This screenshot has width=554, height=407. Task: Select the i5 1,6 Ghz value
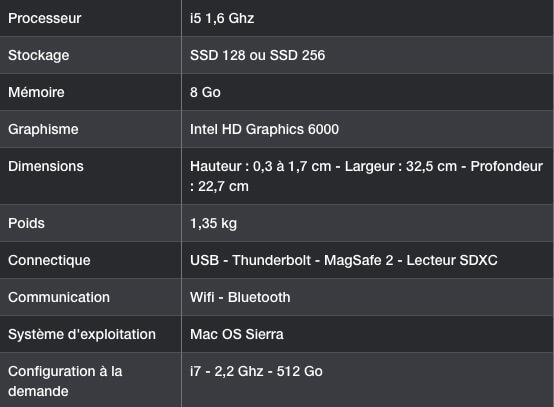pos(222,18)
